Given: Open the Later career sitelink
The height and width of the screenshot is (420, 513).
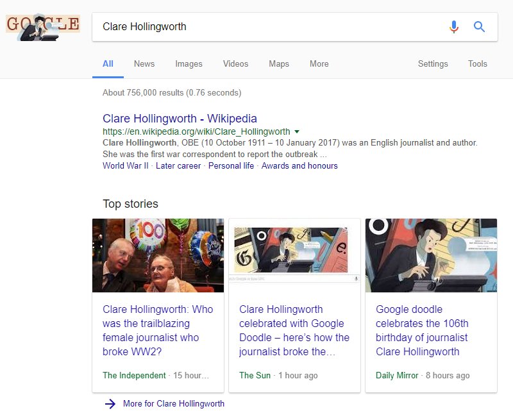Looking at the screenshot, I should point(178,166).
